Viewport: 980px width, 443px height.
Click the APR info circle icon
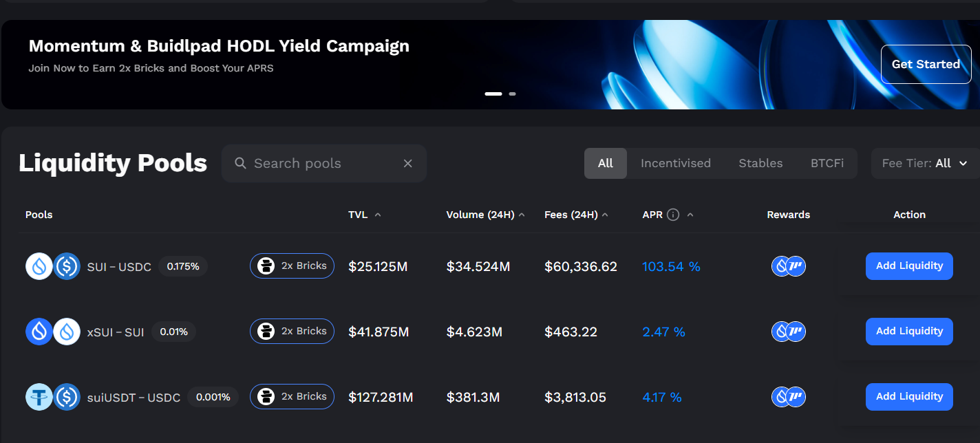[x=673, y=215]
